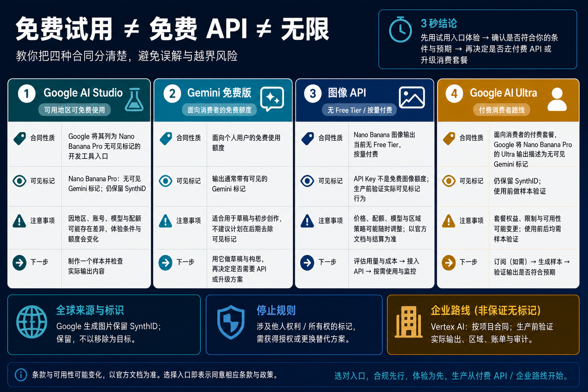The image size is (588, 392).
Task: Click the text 面向个人用户的免费使用额度
Action: pos(246,143)
